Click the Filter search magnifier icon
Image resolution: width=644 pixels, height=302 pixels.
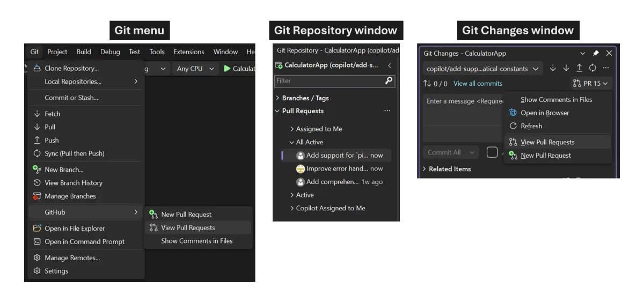pos(389,80)
